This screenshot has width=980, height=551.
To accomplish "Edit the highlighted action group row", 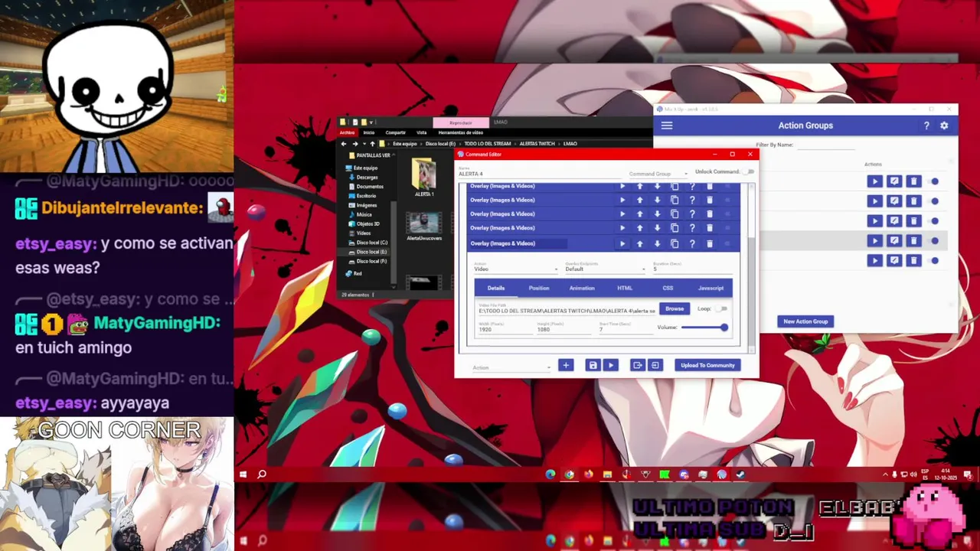I will (x=894, y=240).
